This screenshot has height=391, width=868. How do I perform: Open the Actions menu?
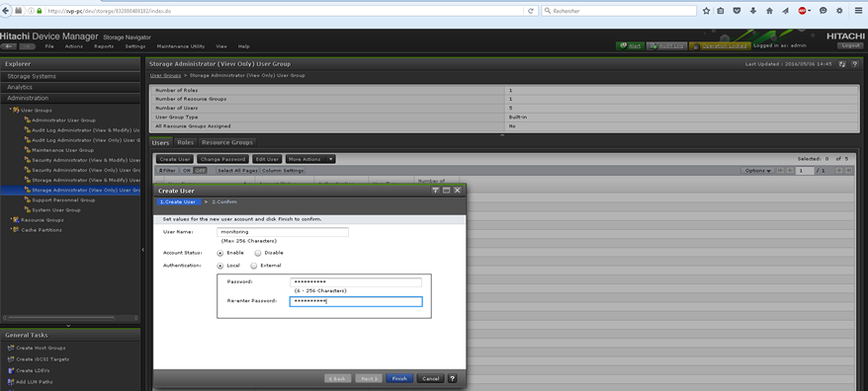coord(73,46)
